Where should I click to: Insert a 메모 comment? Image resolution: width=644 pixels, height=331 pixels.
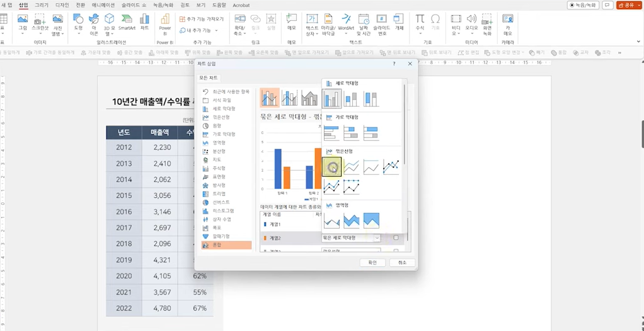pos(292,22)
